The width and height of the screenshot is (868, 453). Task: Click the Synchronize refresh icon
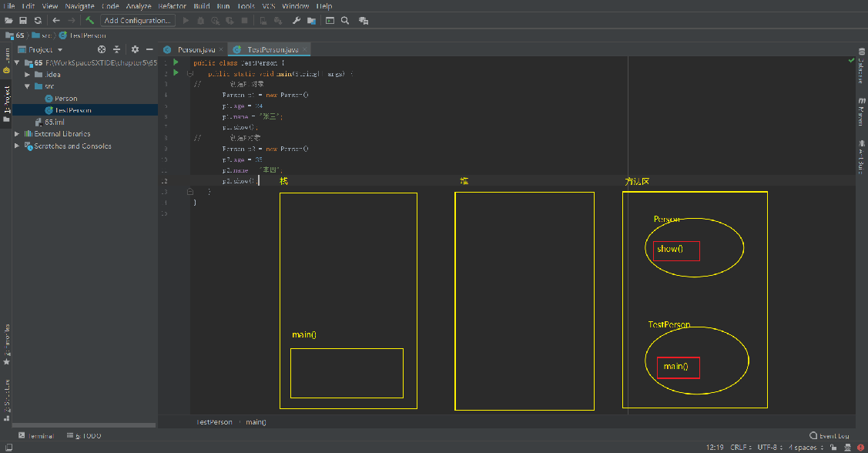coord(38,21)
